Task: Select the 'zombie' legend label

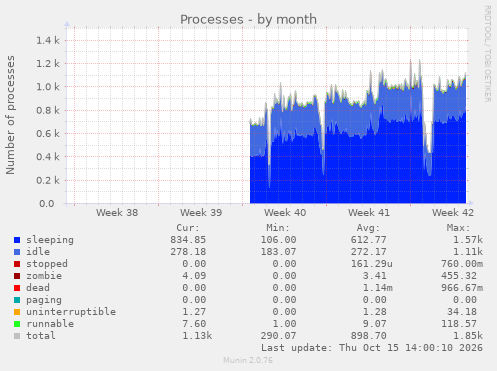Action: pyautogui.click(x=44, y=276)
